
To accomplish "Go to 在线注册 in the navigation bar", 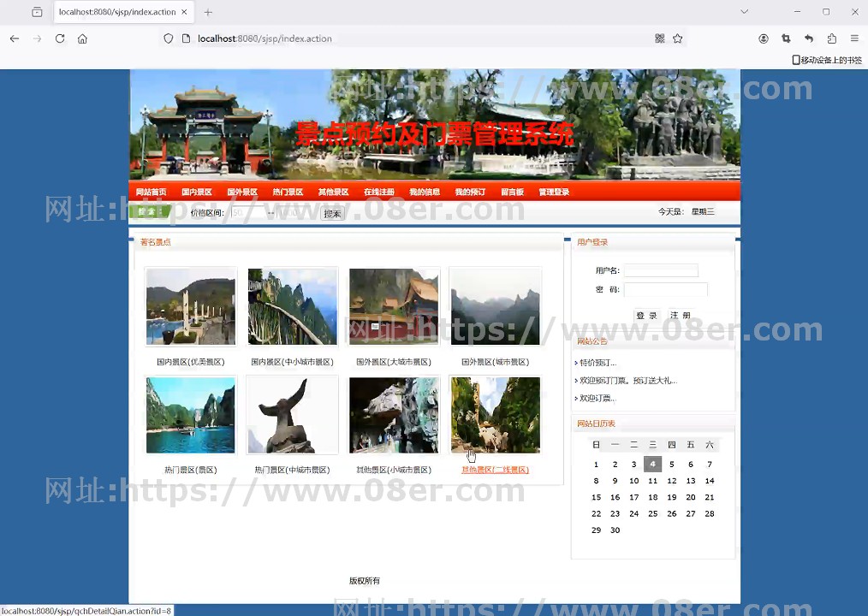I will point(378,192).
